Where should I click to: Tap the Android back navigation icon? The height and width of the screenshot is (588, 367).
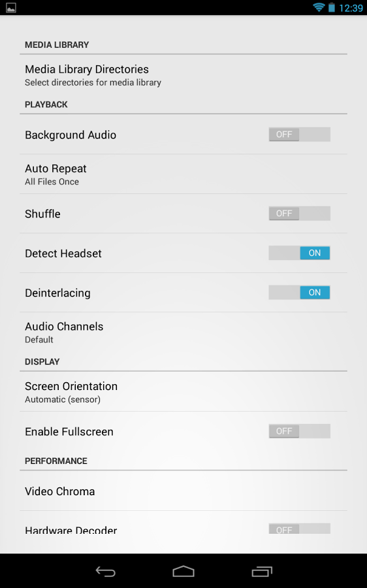(x=106, y=572)
